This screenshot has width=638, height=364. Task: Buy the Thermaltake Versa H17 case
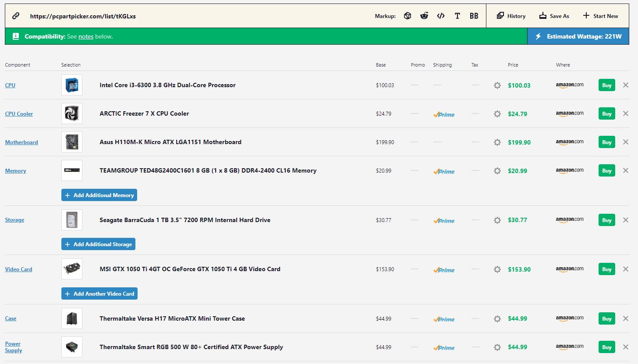point(607,319)
